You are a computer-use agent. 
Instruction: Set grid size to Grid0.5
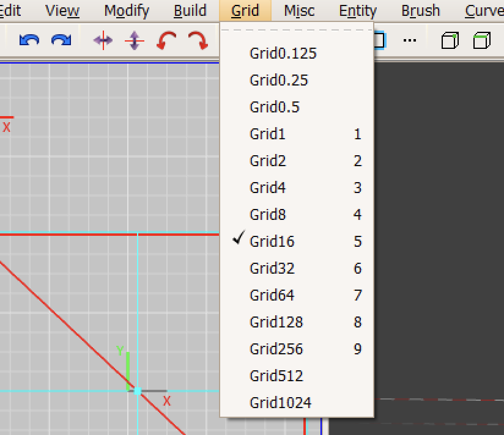coord(297,108)
